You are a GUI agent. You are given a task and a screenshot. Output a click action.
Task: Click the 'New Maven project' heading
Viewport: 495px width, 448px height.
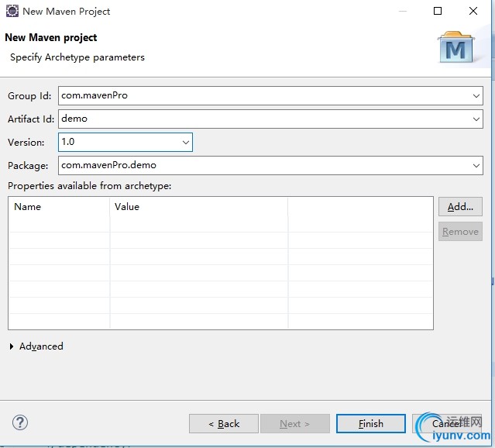(51, 38)
